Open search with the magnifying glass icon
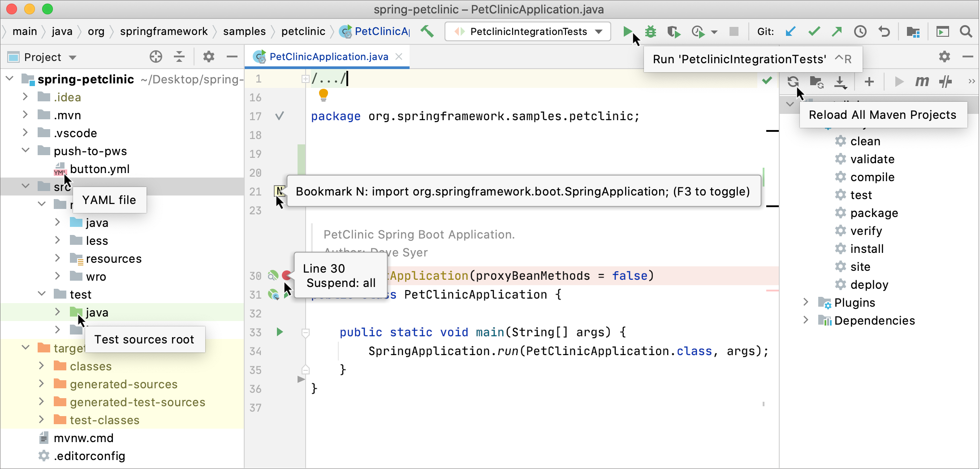This screenshot has width=980, height=469. point(966,31)
